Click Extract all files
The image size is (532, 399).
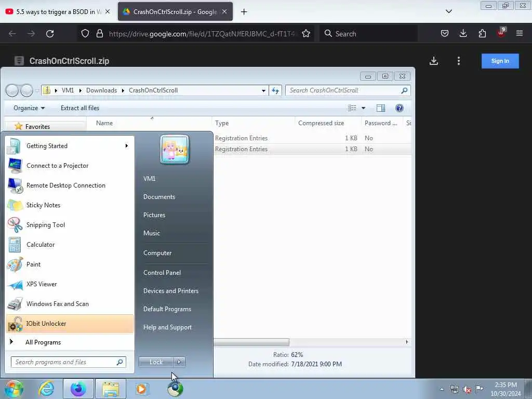point(80,108)
